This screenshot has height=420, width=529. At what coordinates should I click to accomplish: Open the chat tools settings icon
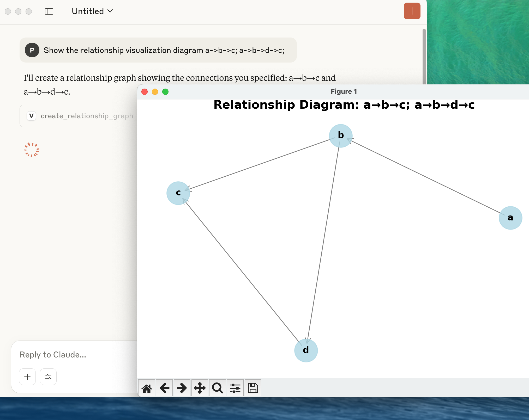(48, 377)
